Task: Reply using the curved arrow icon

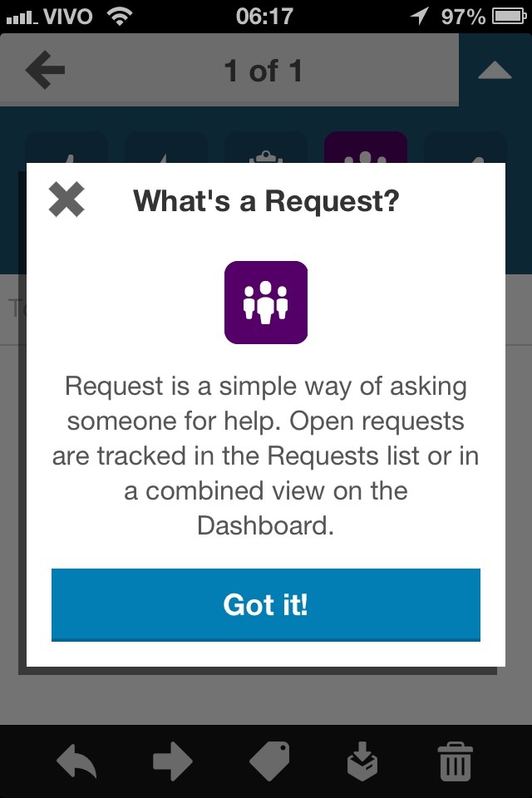Action: 76,762
